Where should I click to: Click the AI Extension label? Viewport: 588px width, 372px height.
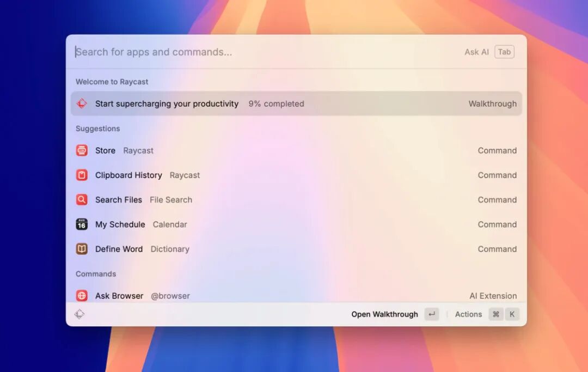493,296
